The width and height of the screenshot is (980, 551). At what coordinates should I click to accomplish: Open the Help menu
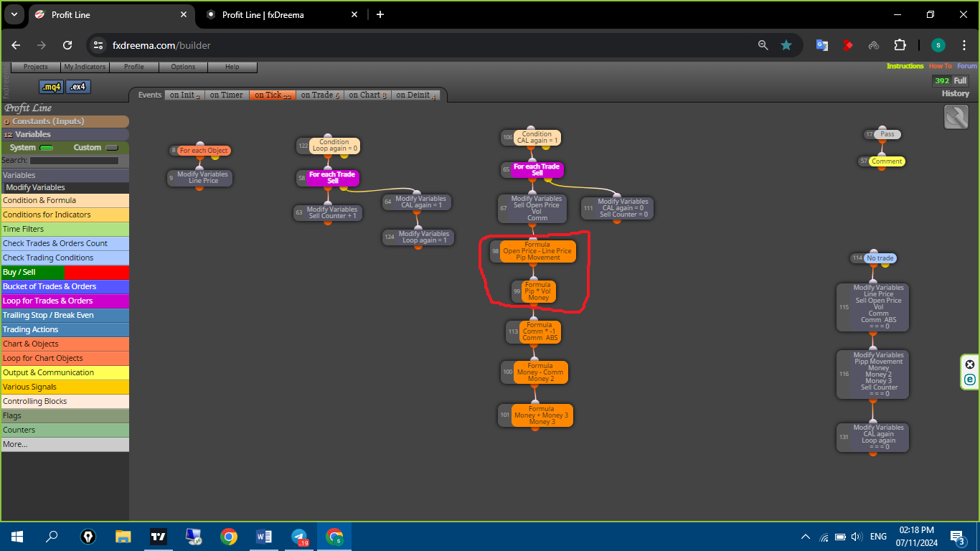232,67
